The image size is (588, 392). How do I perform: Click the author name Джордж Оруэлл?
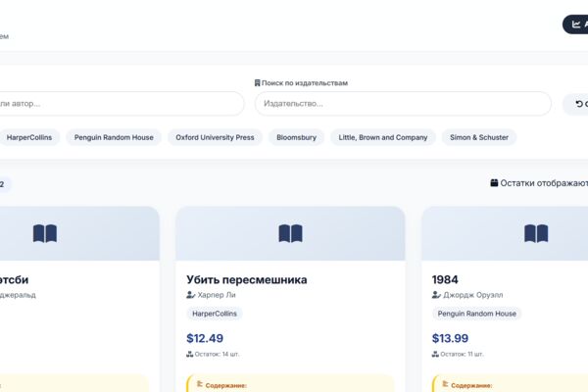pyautogui.click(x=473, y=295)
